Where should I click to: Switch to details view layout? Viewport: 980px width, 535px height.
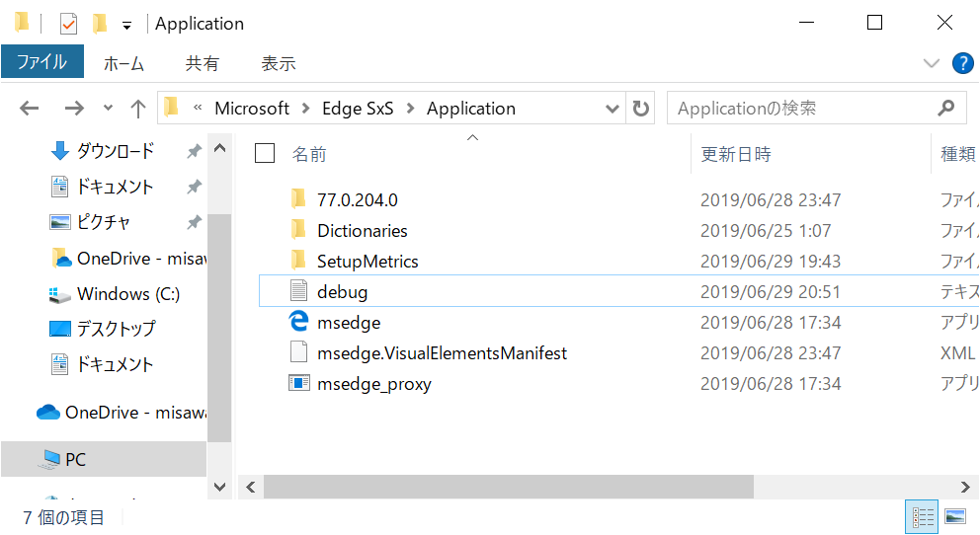[x=924, y=516]
